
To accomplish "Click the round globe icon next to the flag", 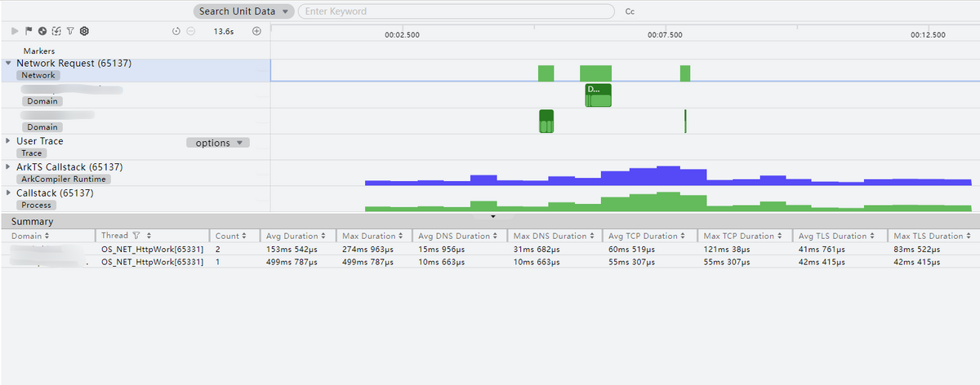I will 42,31.
